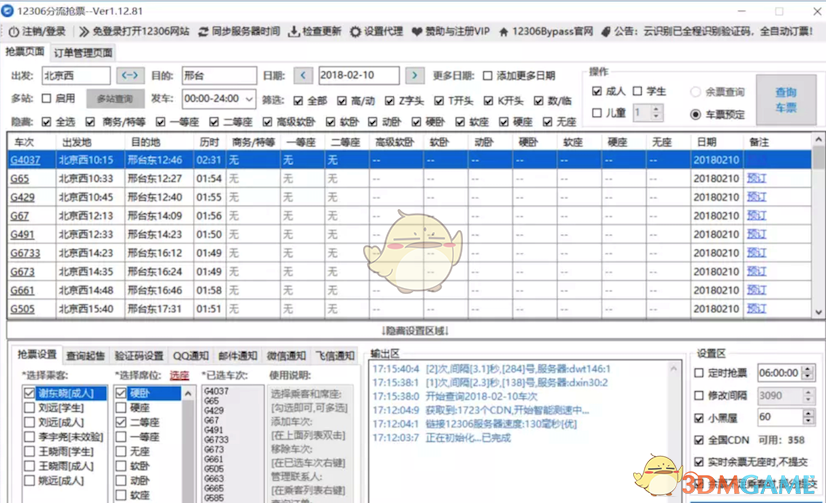Open 免登录打开12306网站 from the toolbar
Image resolution: width=826 pixels, height=503 pixels.
(134, 32)
